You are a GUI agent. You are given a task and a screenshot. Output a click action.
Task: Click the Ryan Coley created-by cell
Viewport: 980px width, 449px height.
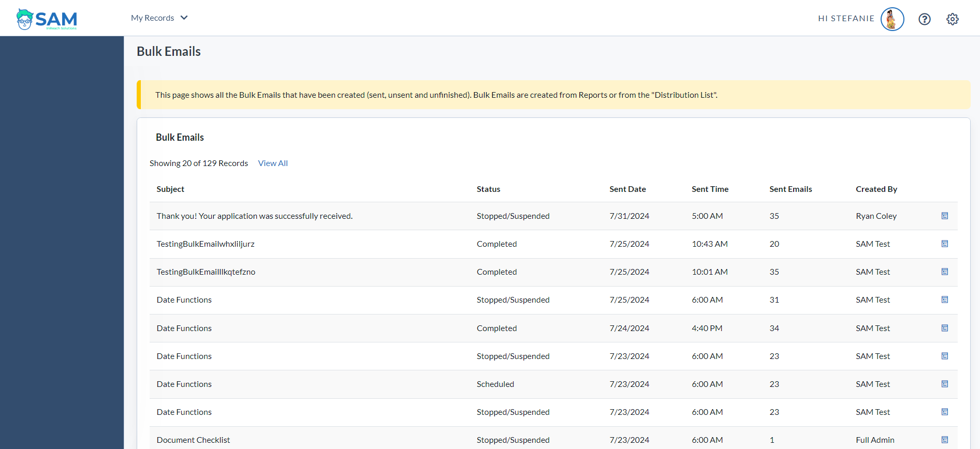(x=876, y=216)
